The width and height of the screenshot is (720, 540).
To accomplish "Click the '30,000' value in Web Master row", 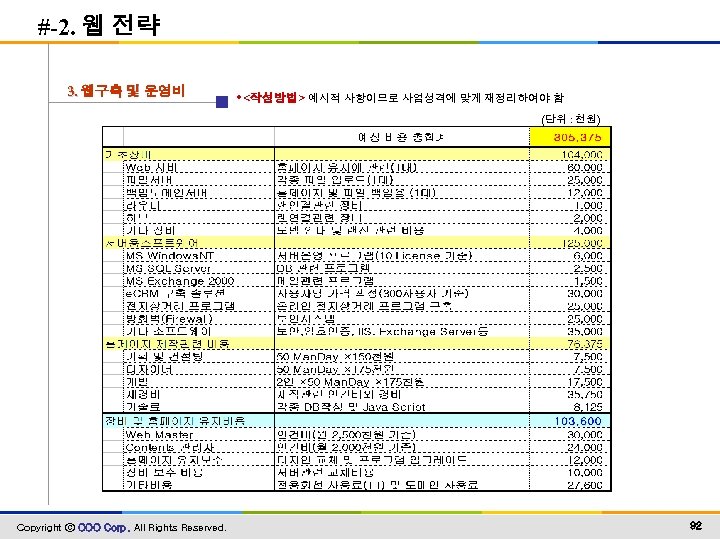I will click(585, 434).
